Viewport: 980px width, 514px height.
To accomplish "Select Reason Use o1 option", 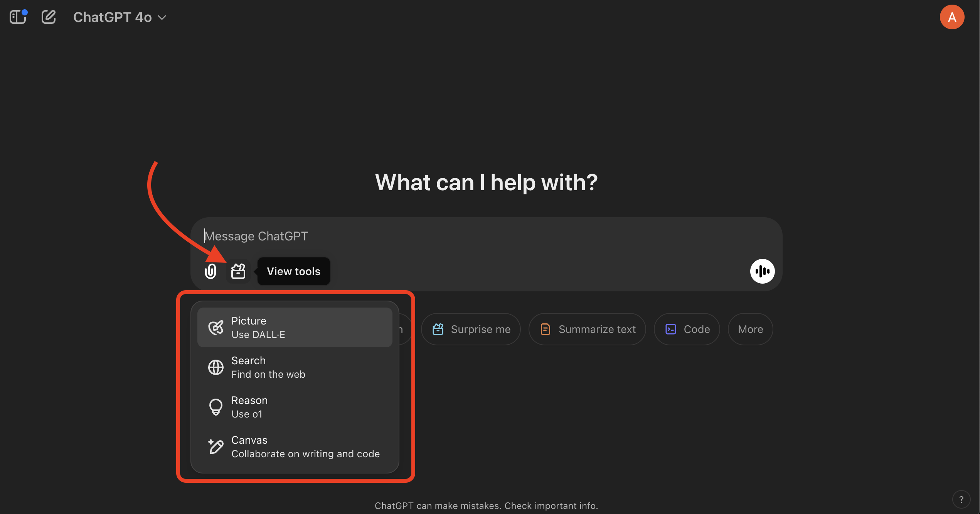I will coord(249,407).
